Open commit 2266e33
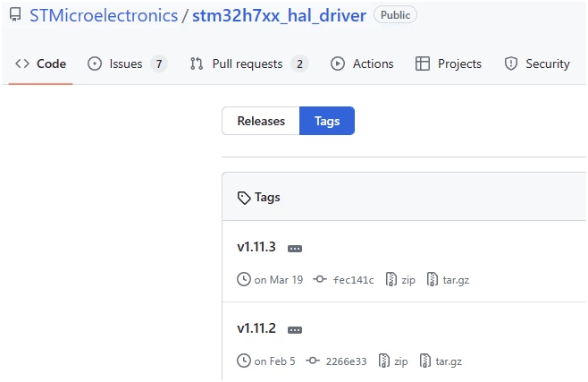This screenshot has width=588, height=382. [346, 361]
